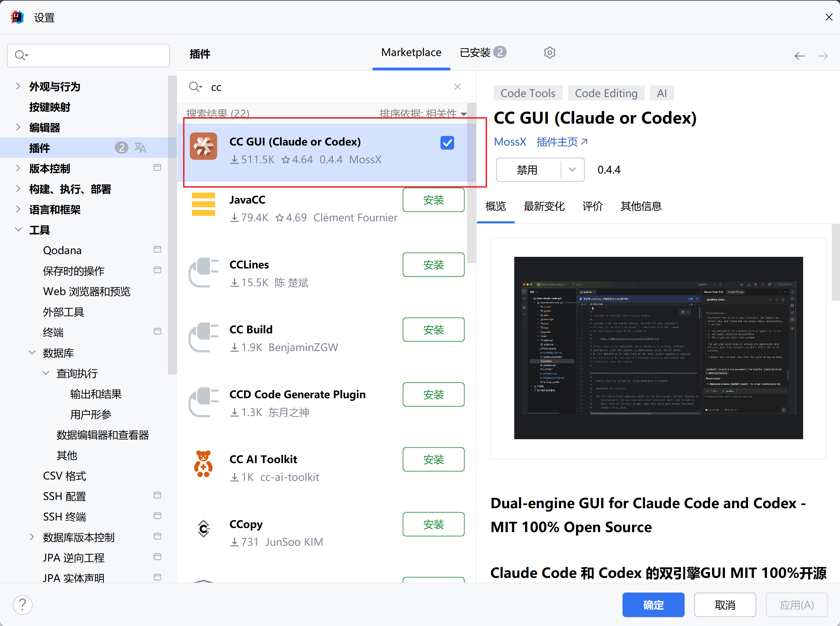Screen dimensions: 840x626
Task: Expand the 版本控制 settings group
Action: (x=18, y=168)
